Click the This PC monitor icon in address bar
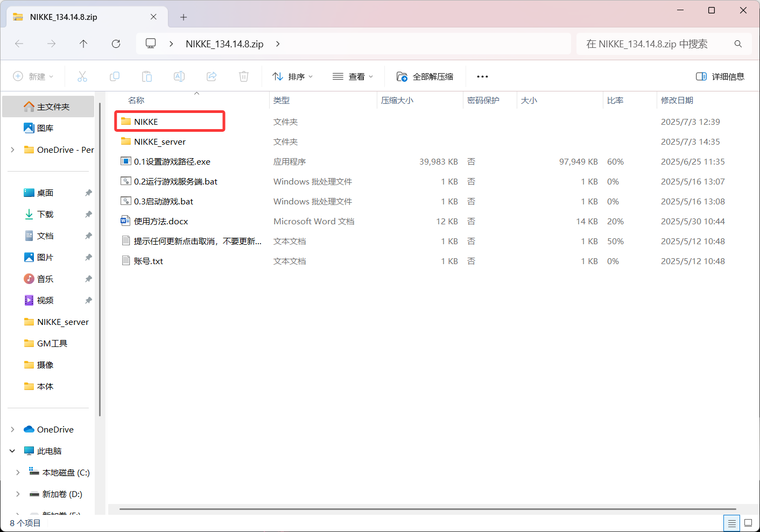 151,44
